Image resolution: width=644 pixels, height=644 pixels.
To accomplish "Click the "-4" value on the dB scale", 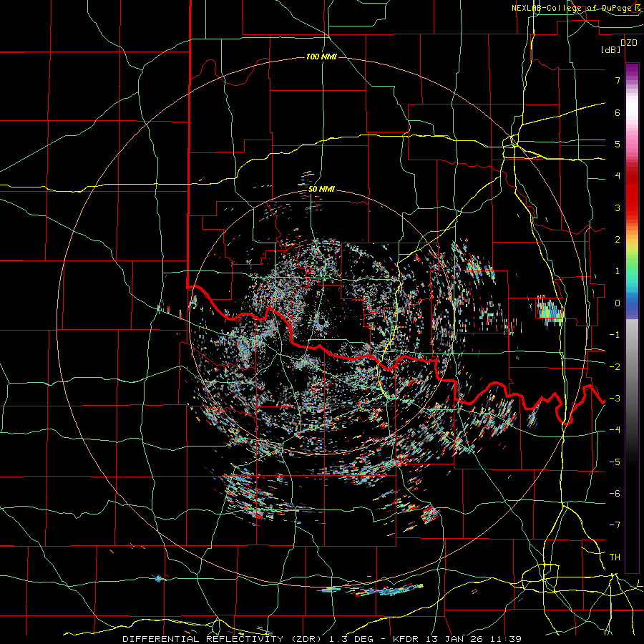I will coord(615,430).
